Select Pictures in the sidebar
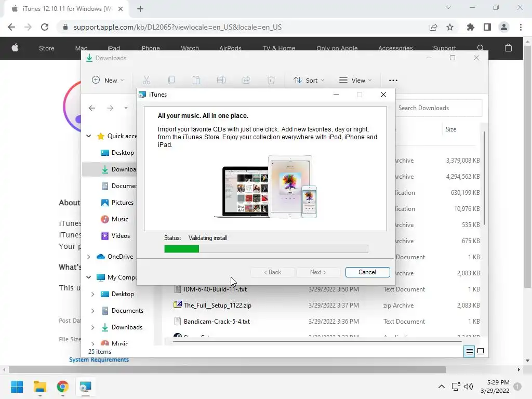532x399 pixels. [x=117, y=203]
